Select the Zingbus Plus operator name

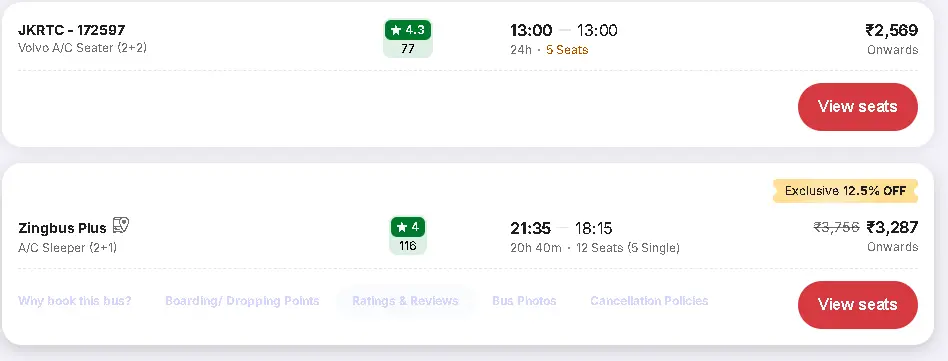[x=62, y=228]
